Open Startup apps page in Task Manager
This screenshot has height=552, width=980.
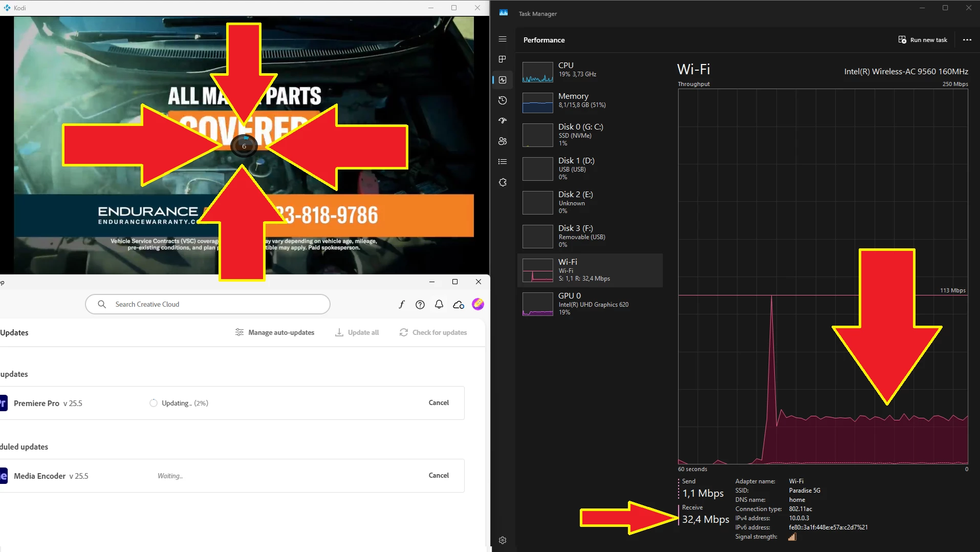(503, 121)
